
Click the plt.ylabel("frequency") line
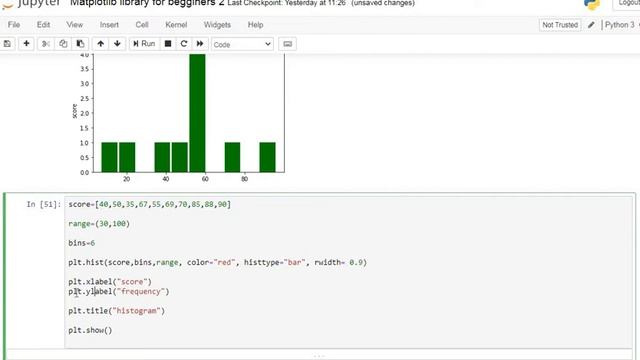click(x=118, y=291)
